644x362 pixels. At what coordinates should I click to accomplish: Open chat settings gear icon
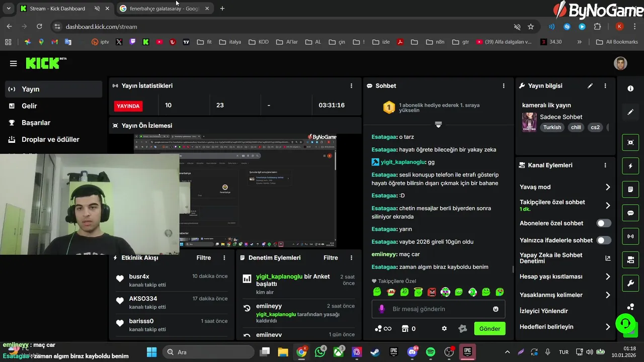(x=444, y=329)
